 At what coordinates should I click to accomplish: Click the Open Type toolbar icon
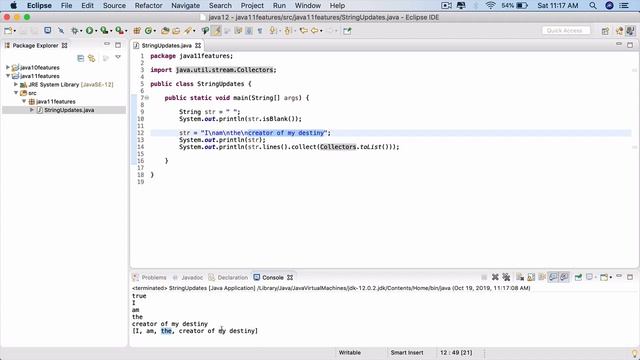[x=165, y=31]
